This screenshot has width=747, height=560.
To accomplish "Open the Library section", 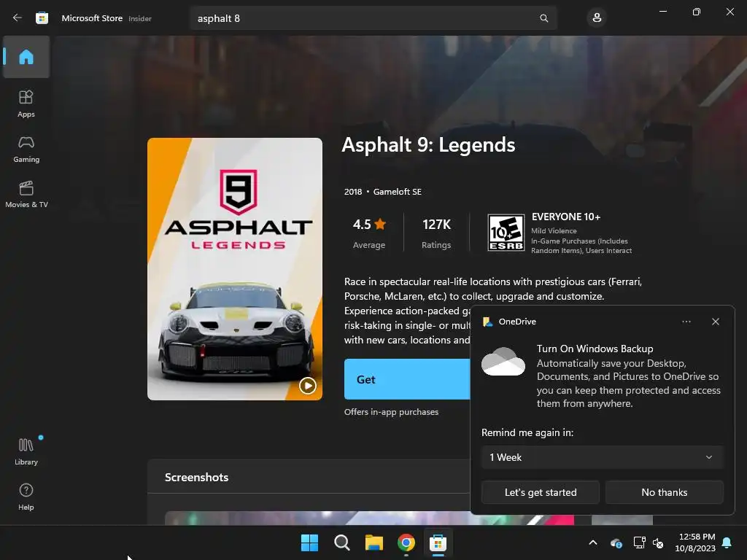I will [26, 451].
